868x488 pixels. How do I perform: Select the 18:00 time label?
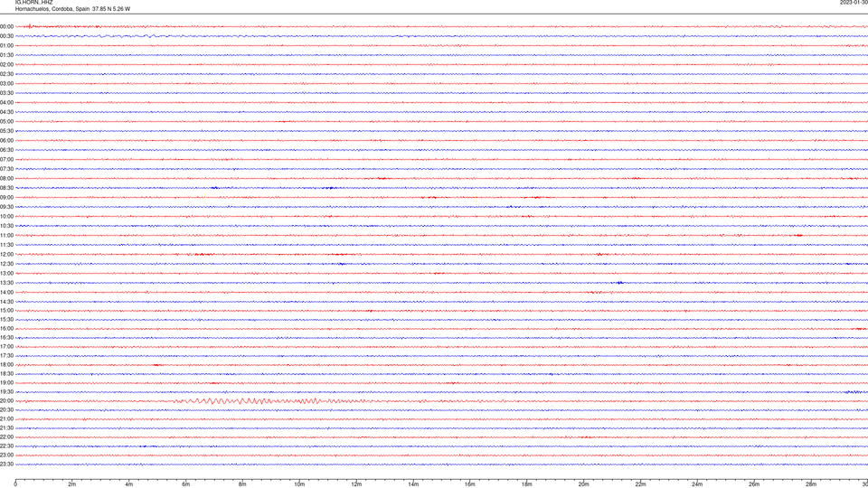coord(6,365)
